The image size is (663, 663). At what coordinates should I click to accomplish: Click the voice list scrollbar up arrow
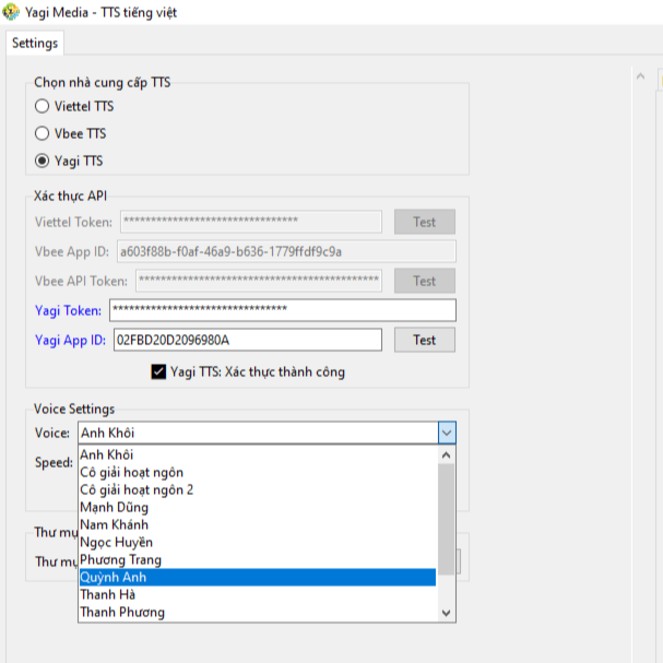pyautogui.click(x=446, y=455)
